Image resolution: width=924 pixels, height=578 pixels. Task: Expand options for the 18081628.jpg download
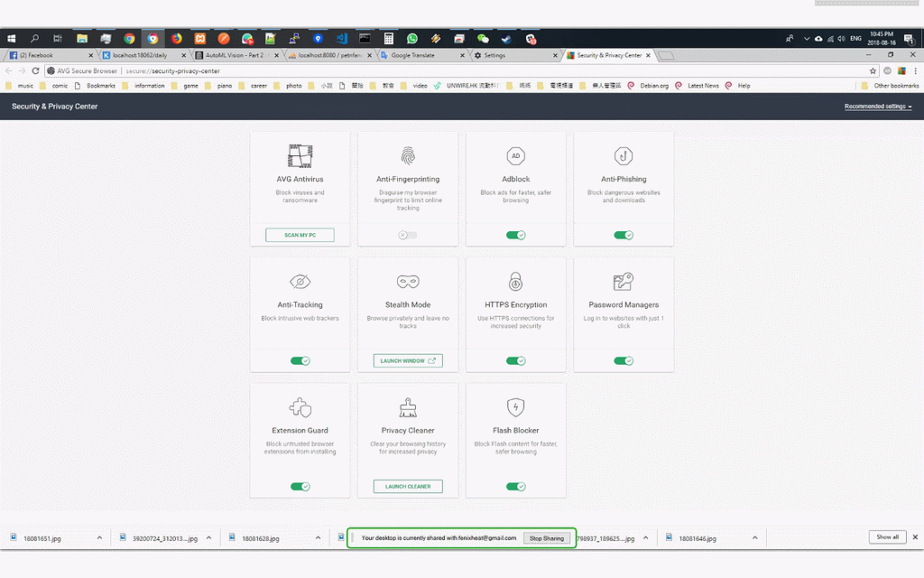[x=319, y=537]
